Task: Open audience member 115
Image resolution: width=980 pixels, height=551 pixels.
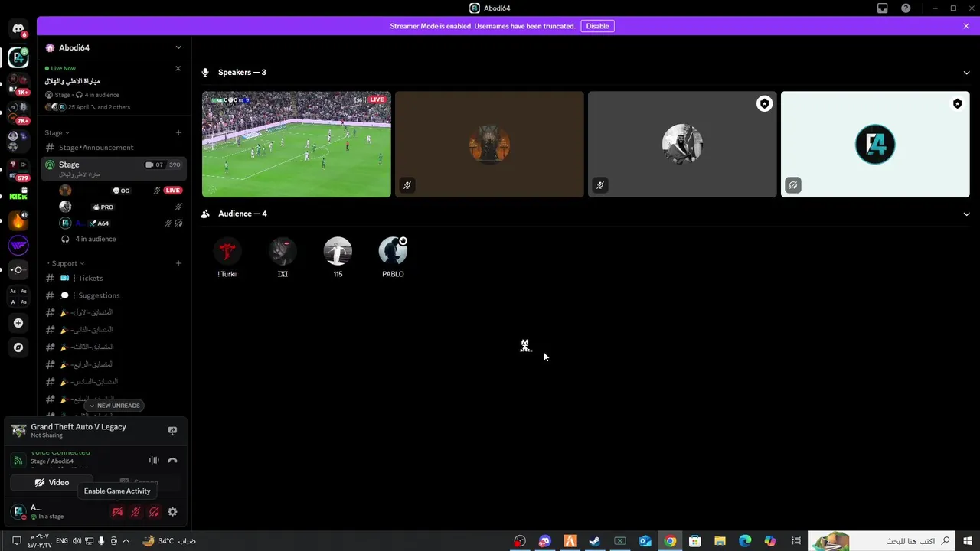Action: (338, 257)
